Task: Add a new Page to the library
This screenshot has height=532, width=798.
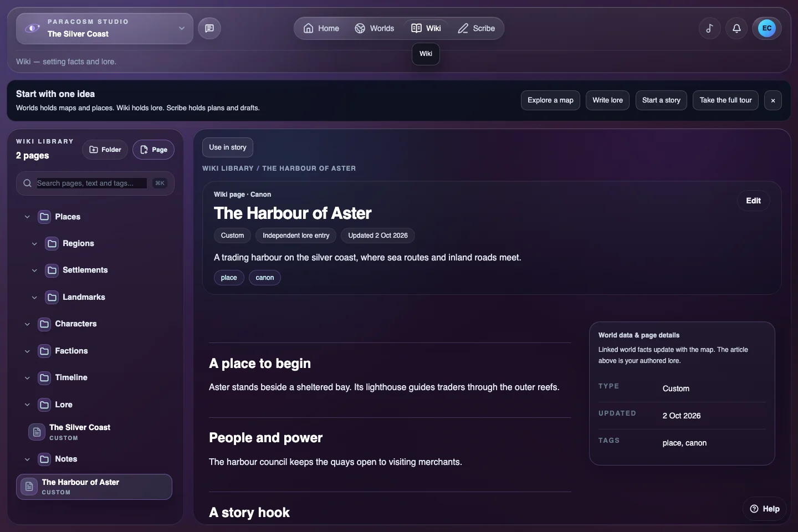Action: click(x=154, y=150)
